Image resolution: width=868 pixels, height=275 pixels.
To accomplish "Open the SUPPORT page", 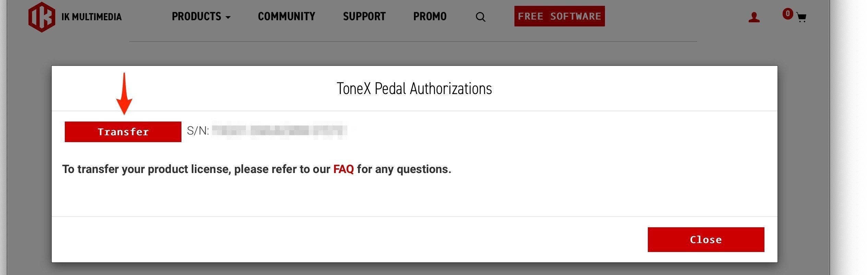I will 364,16.
